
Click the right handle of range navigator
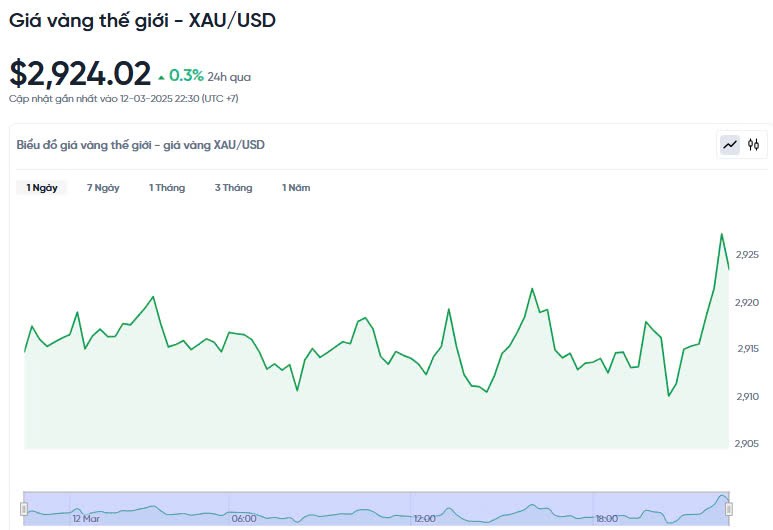[x=728, y=509]
